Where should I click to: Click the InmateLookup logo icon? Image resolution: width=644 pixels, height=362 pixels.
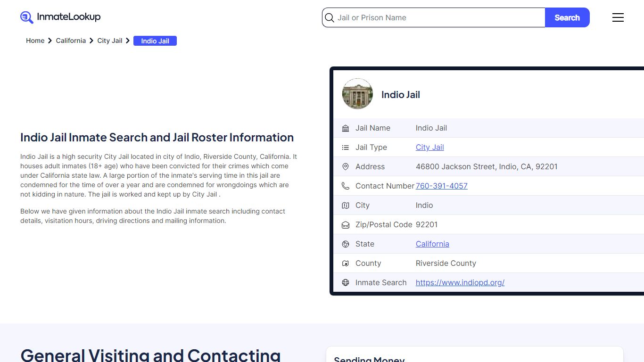pyautogui.click(x=27, y=17)
